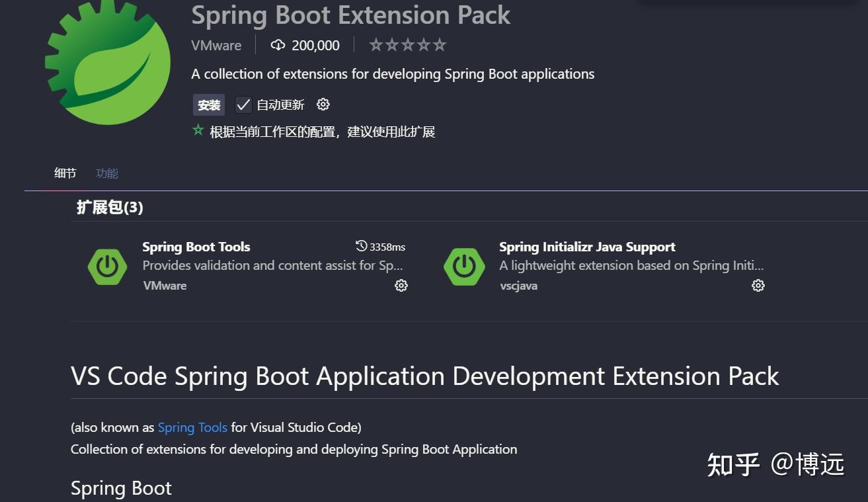Image resolution: width=868 pixels, height=502 pixels.
Task: Click the Spring Boot Tools extension title
Action: [x=196, y=247]
